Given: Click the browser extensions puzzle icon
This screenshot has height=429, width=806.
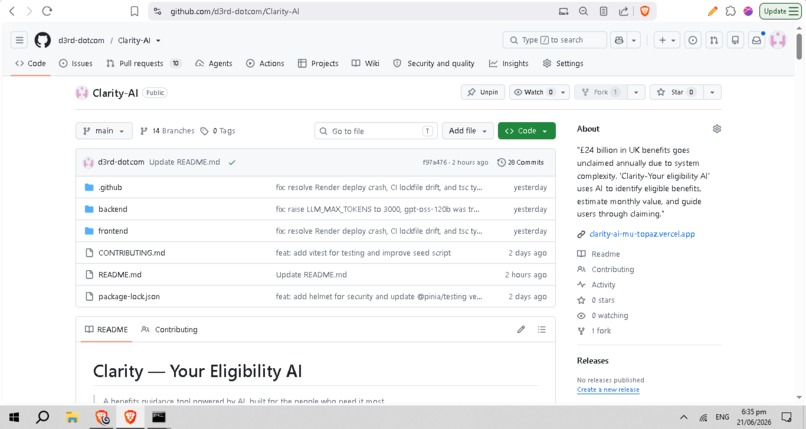Looking at the screenshot, I should coord(730,11).
